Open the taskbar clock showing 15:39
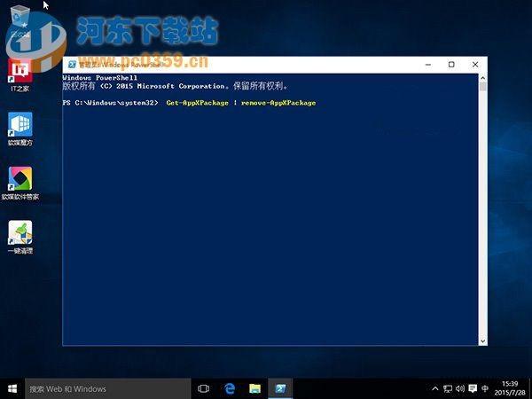The height and width of the screenshot is (399, 532). click(510, 388)
